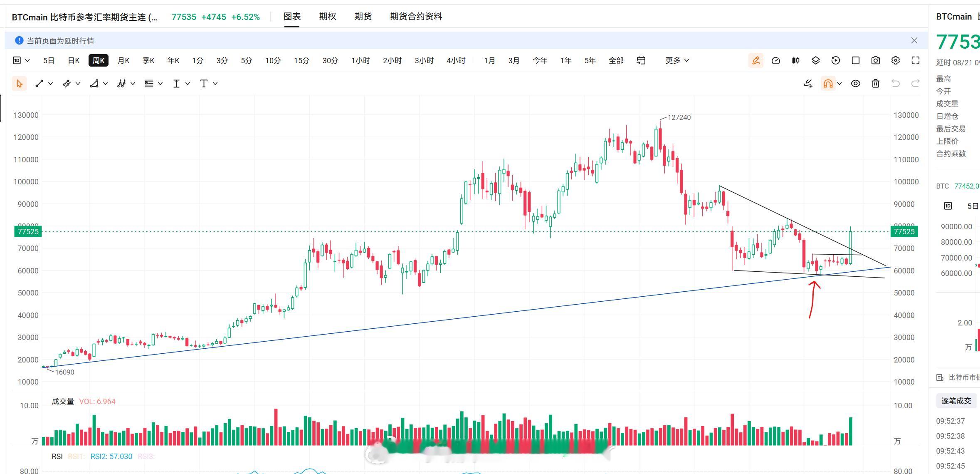
Task: Open the text tool dropdown arrow
Action: [215, 84]
